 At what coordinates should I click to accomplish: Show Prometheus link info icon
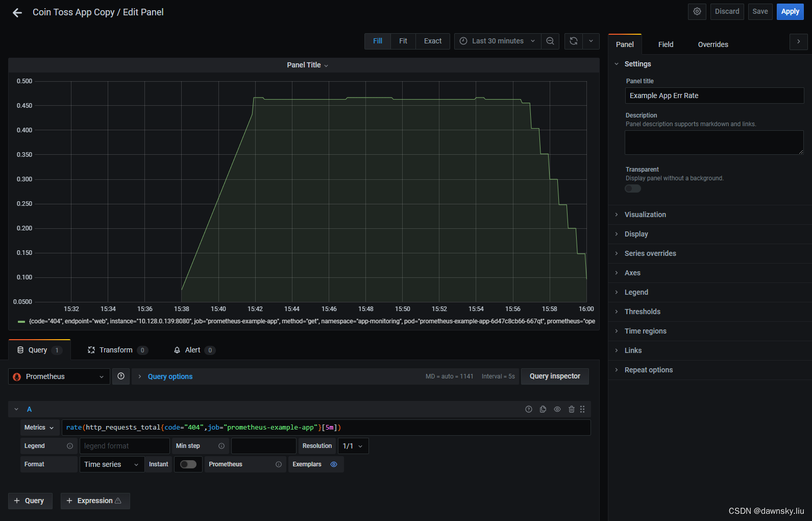(279, 464)
